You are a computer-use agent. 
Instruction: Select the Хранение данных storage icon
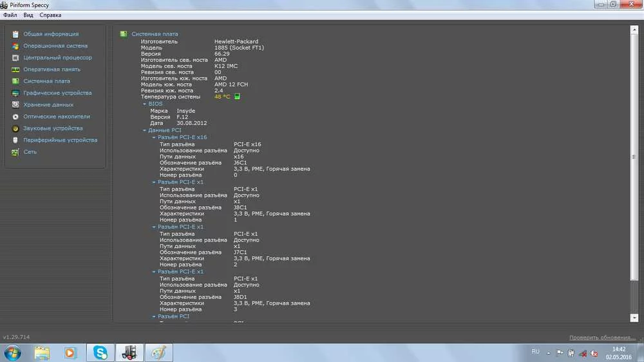point(15,105)
